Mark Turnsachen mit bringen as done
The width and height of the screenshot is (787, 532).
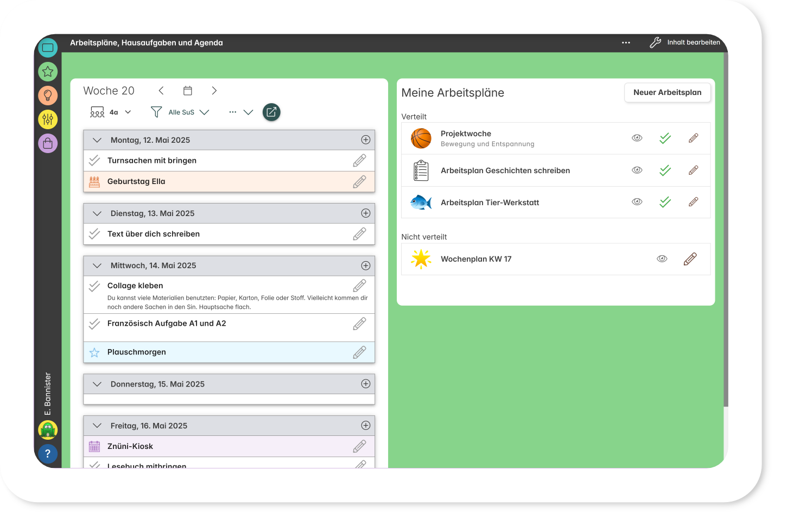pos(94,161)
